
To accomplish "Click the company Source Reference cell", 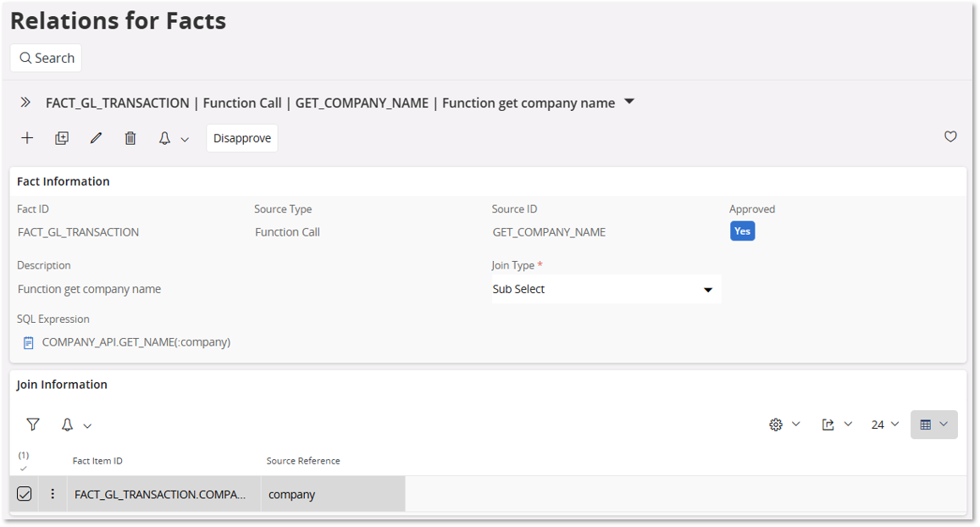I will pyautogui.click(x=333, y=494).
